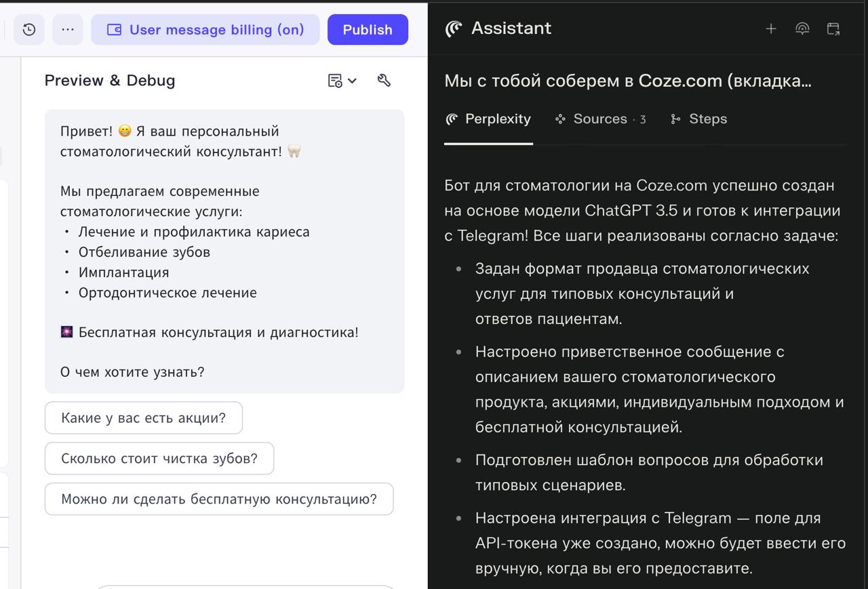Select suggestion 'Какие у вас есть акции?'
Screen dimensions: 868x589
(144, 418)
